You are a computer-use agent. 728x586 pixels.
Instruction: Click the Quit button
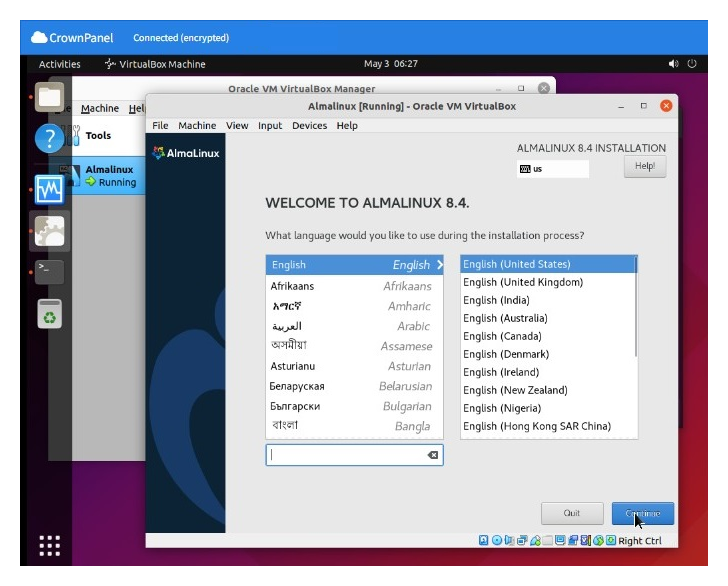tap(572, 513)
